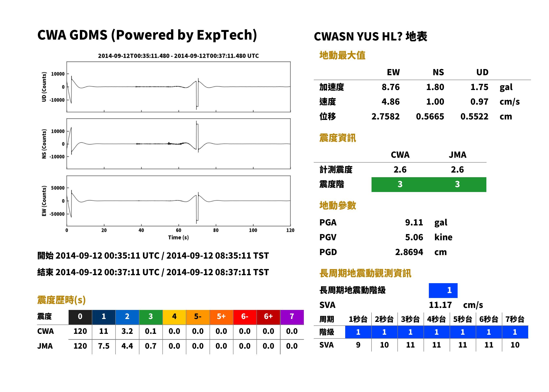Click the 4秒台 period column header

[436, 319]
